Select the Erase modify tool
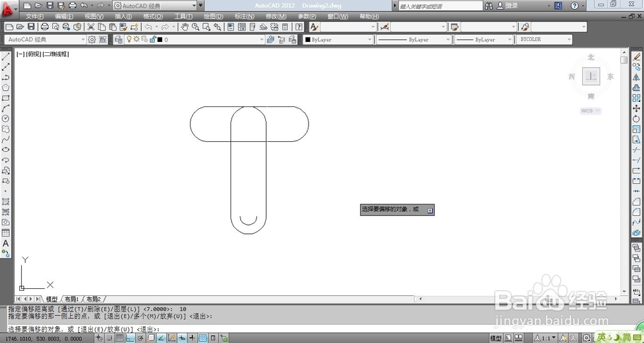 point(636,57)
